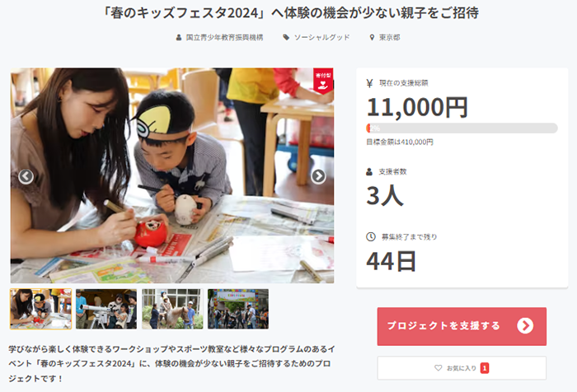Viewport: 577px width, 392px height.
Task: Select the daruma painting thumbnail
Action: pyautogui.click(x=41, y=309)
